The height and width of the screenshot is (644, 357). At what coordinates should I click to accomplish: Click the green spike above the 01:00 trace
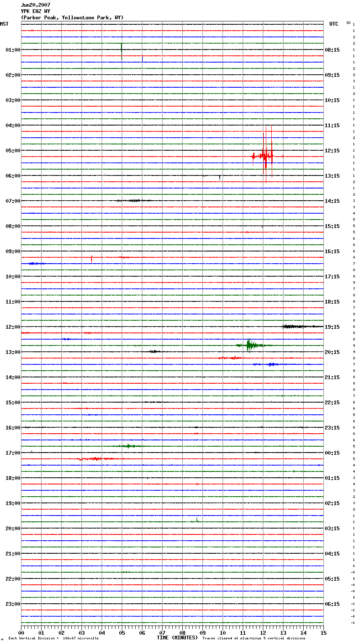coord(121,51)
